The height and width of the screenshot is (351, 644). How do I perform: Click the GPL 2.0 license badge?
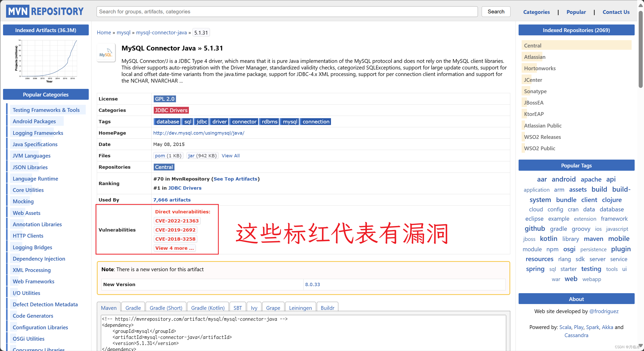165,99
